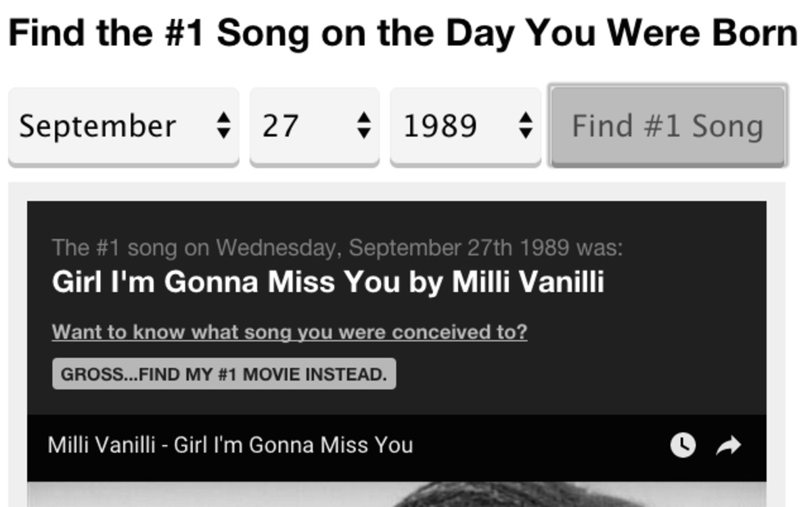The image size is (812, 507).
Task: Click the up-down arrows of year selector
Action: 525,126
